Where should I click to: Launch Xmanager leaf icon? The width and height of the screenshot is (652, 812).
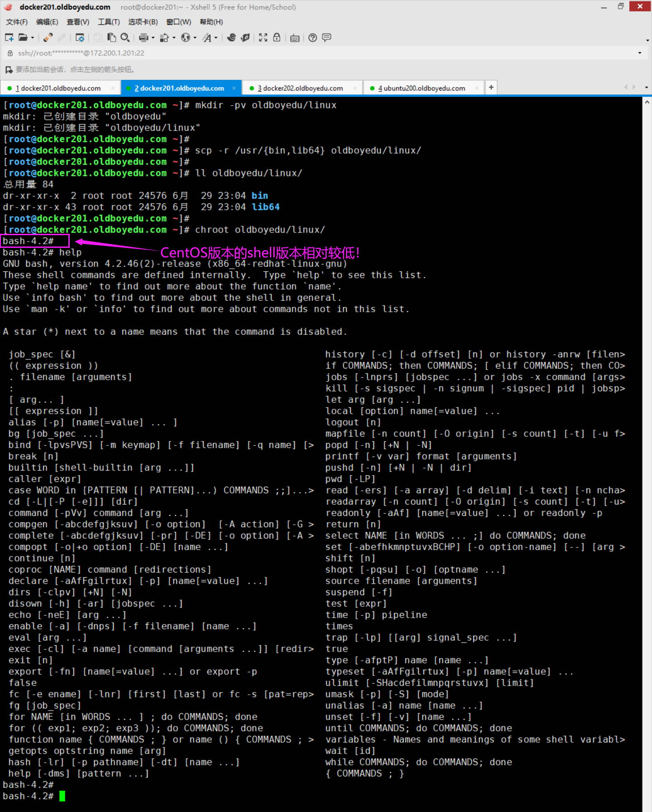(x=245, y=38)
